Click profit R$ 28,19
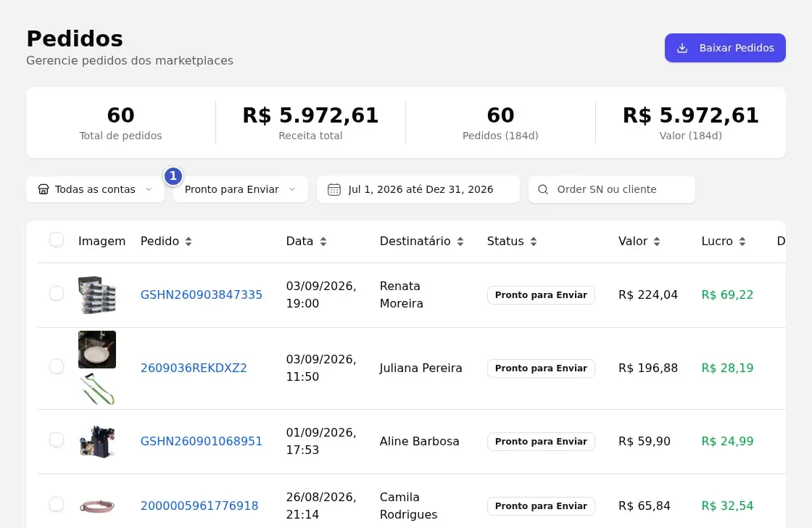The height and width of the screenshot is (528, 812). [x=727, y=368]
